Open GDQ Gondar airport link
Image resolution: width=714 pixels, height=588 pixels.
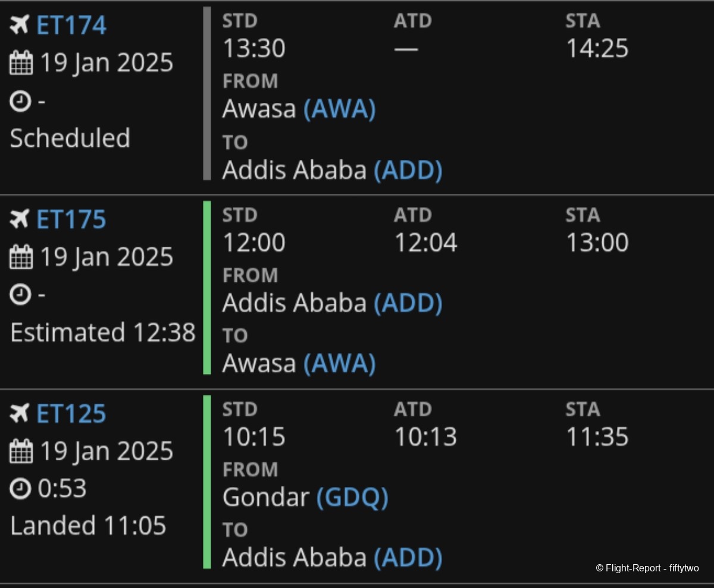(352, 498)
